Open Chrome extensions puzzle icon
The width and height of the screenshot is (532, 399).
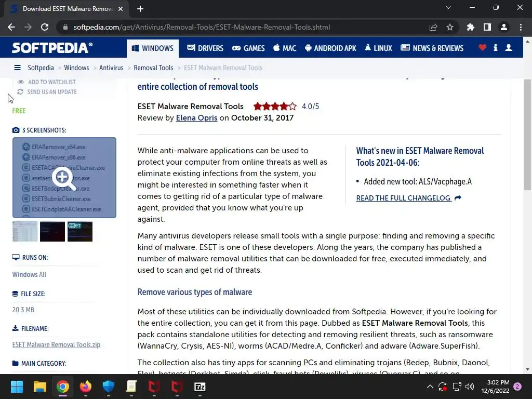pos(470,27)
